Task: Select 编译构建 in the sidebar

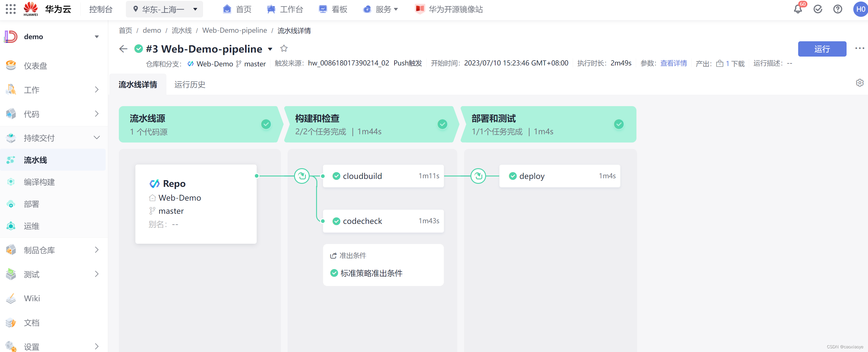Action: 39,182
